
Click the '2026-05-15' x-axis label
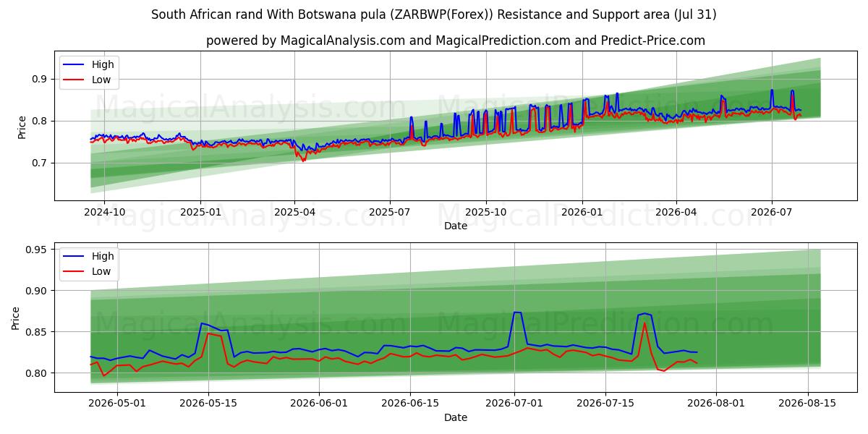click(x=208, y=404)
